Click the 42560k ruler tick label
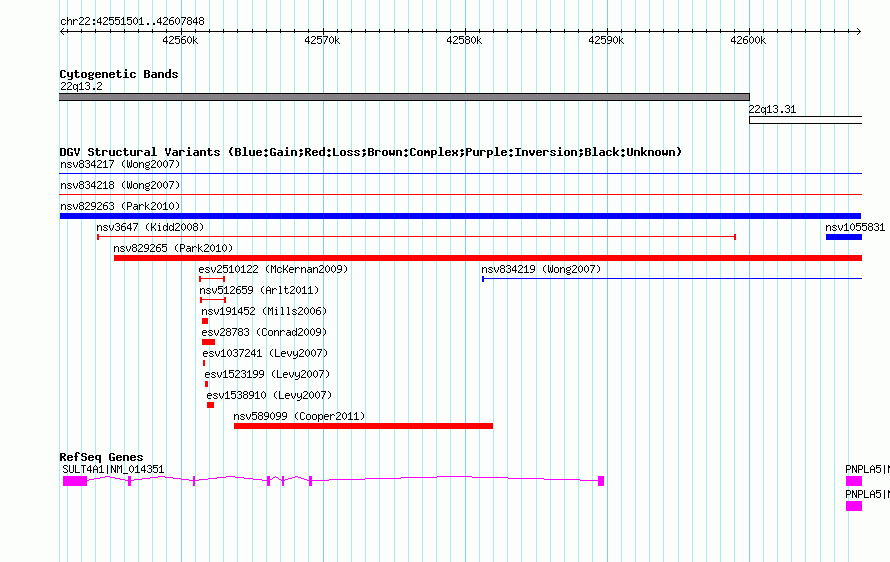This screenshot has height=562, width=890. (180, 40)
